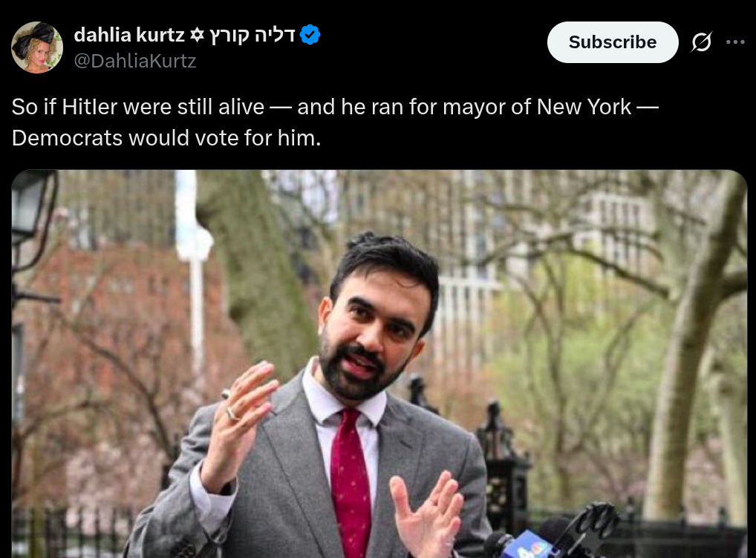Open the attached photo of the speaking man
756x558 pixels.
[x=379, y=364]
